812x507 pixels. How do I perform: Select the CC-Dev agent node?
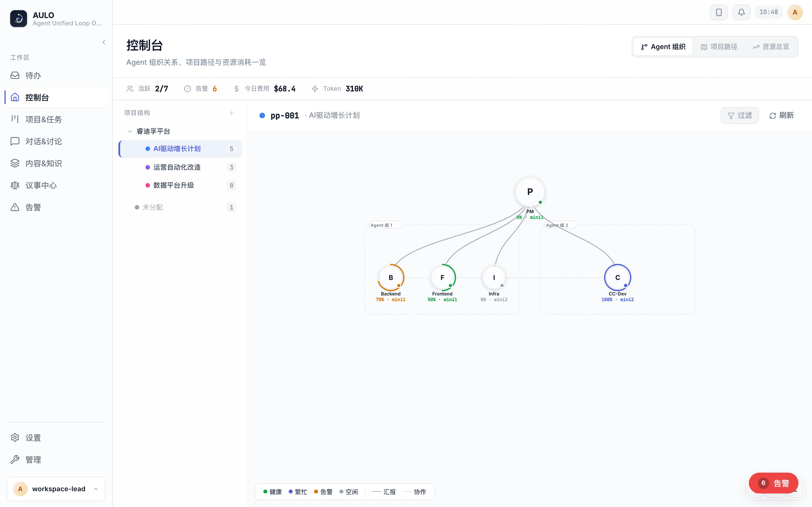(617, 278)
